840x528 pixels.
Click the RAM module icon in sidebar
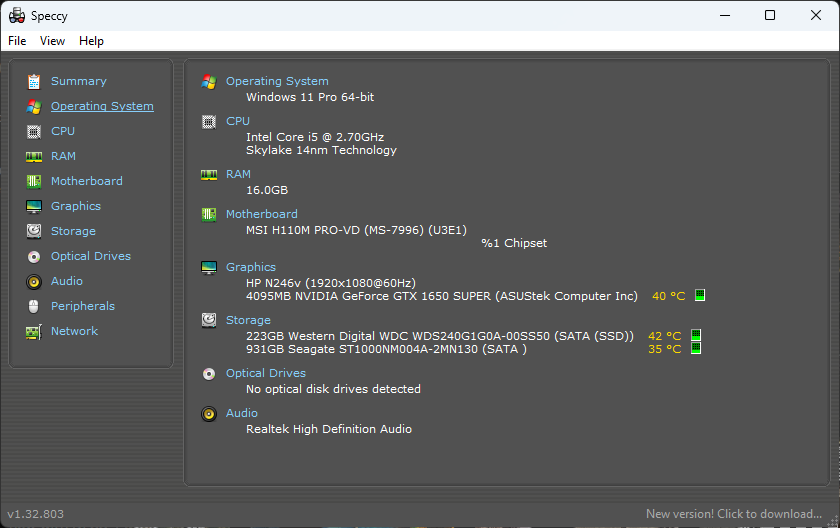coord(34,157)
